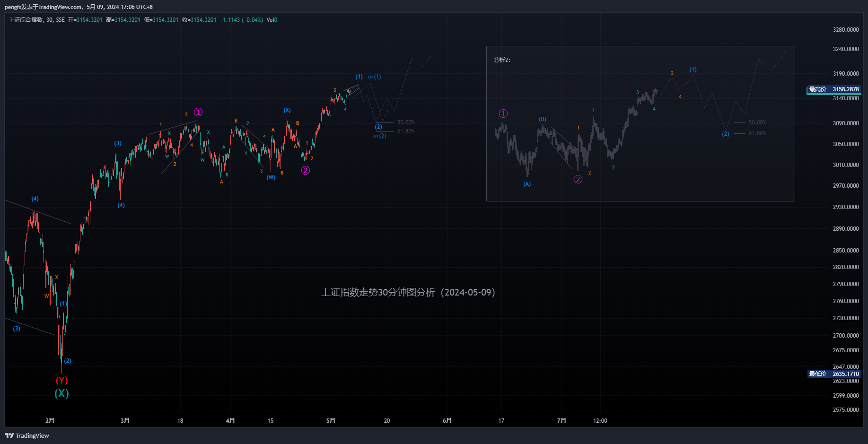
Task: Click the 最高价 3158.2878 price label
Action: pos(833,89)
